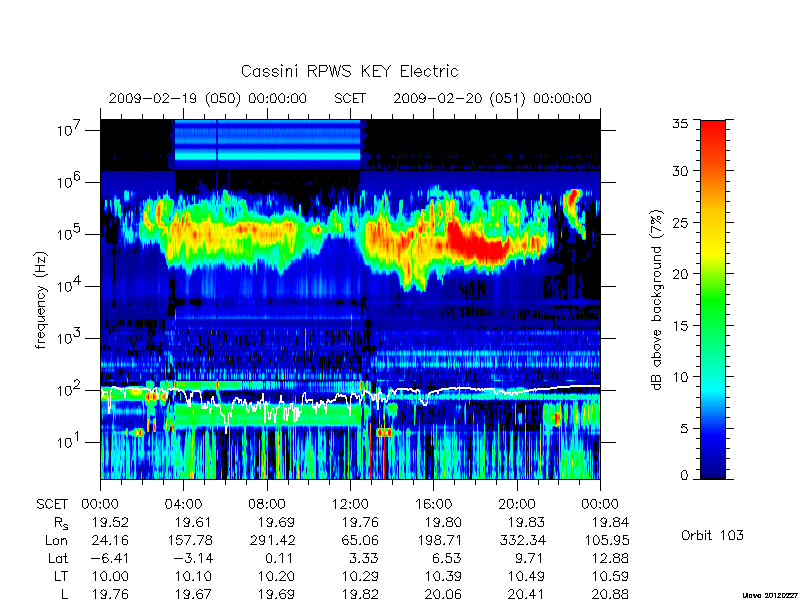Click the 10^5 frequency tick label
Screen dimensions: 800x600
point(70,234)
